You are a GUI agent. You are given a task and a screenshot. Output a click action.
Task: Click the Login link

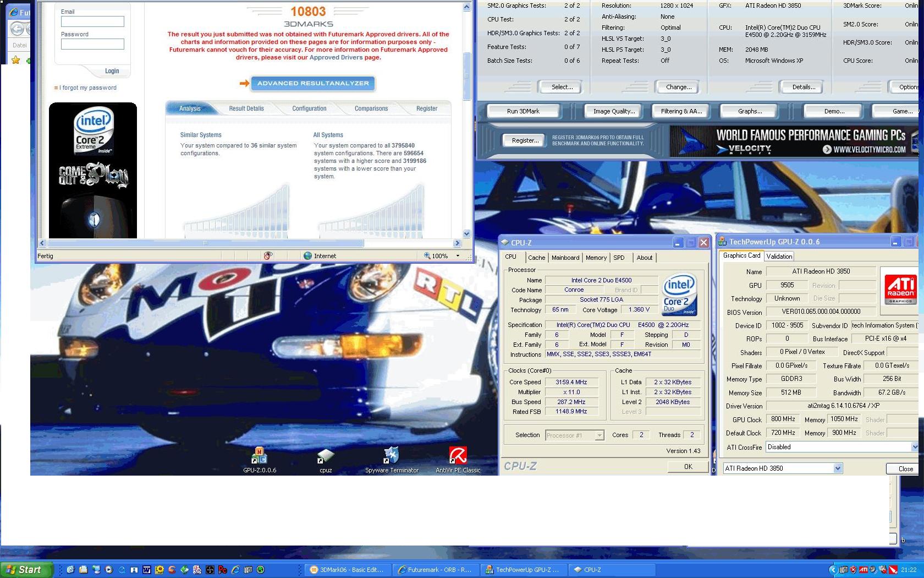point(112,71)
